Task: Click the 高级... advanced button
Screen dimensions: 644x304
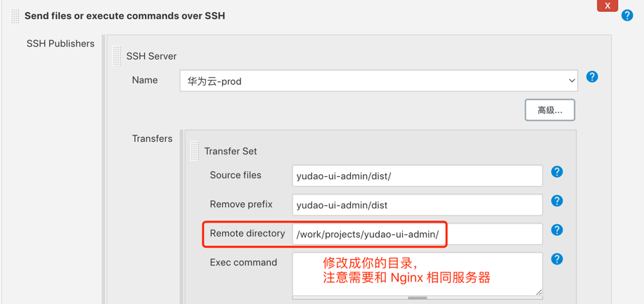Action: 549,110
